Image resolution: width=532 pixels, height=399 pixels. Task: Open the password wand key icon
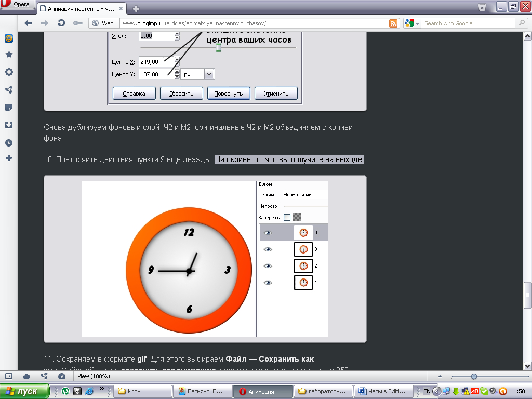(78, 23)
